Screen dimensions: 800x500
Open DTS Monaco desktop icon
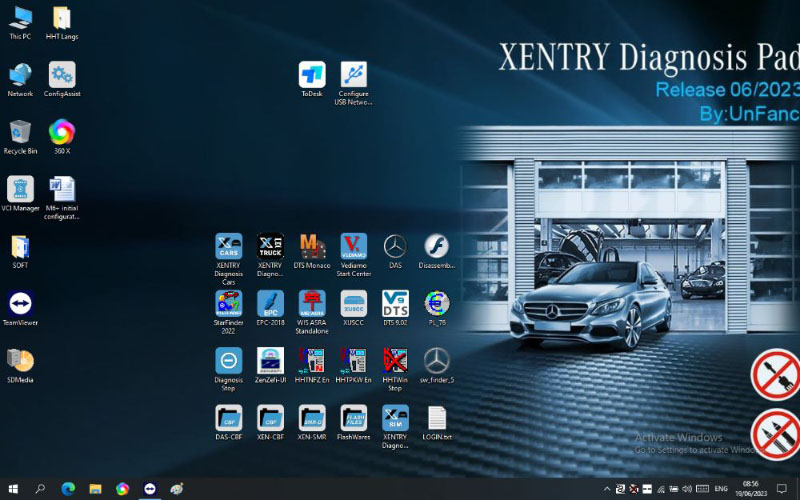[x=312, y=247]
